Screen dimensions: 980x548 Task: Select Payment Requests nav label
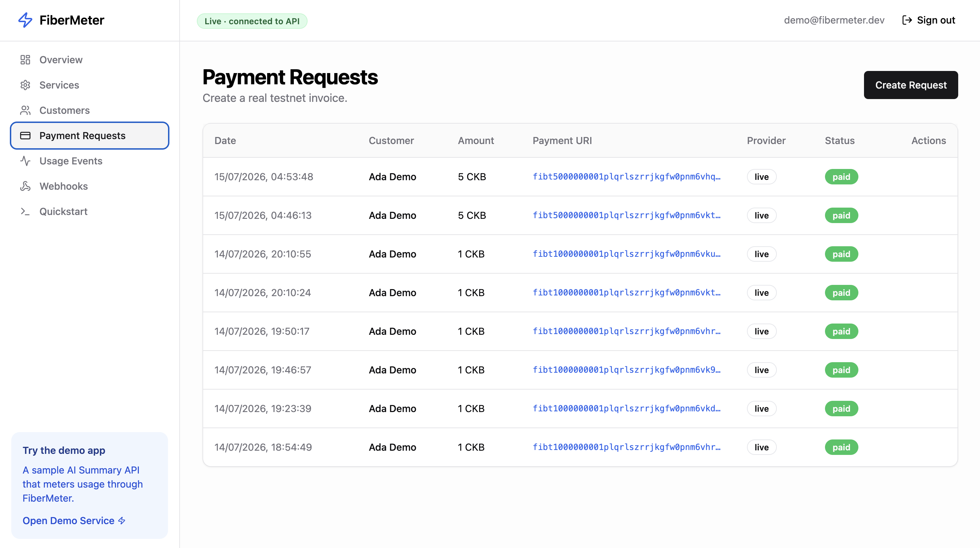coord(83,136)
